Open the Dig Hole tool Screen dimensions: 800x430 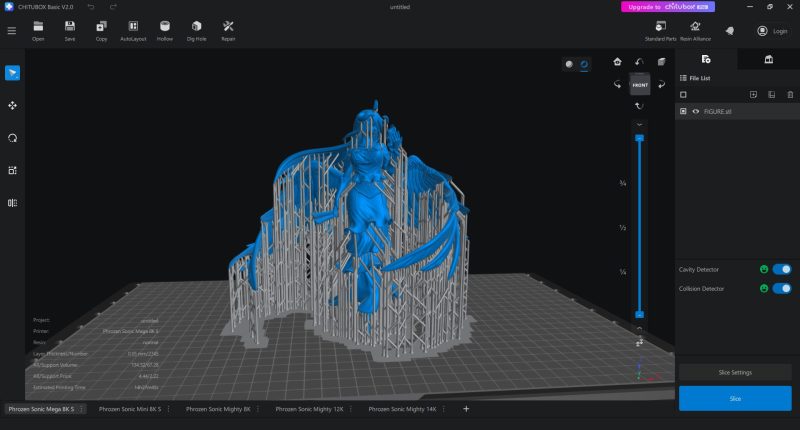196,31
